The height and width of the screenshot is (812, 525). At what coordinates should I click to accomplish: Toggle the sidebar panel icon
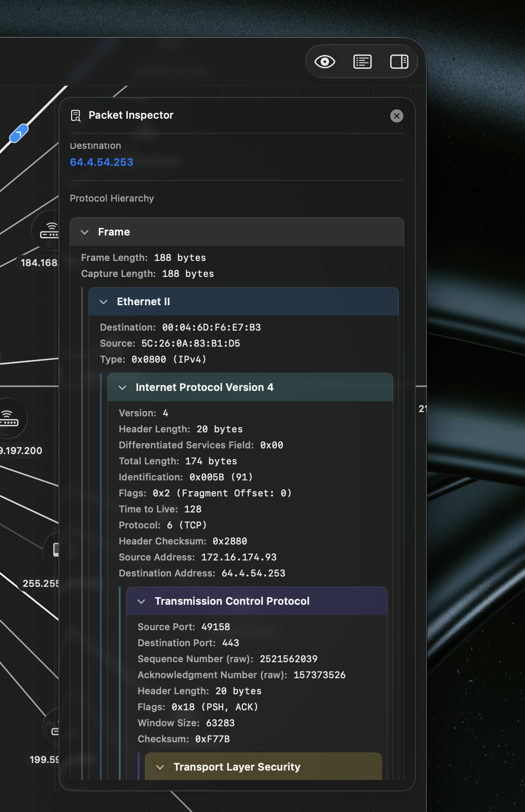click(399, 62)
